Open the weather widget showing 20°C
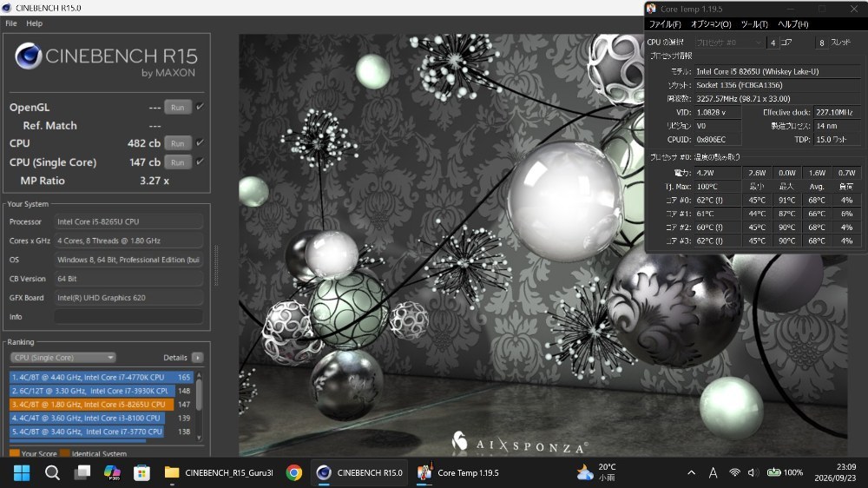The height and width of the screenshot is (488, 868). tap(597, 472)
